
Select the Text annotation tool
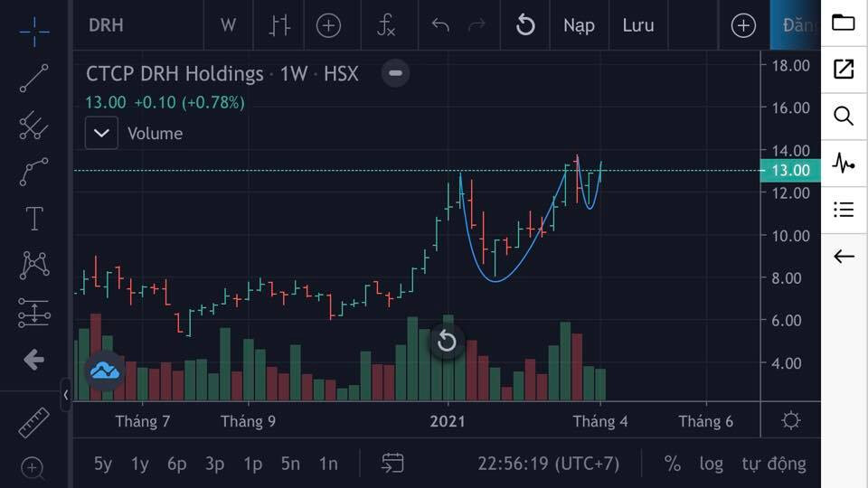[x=34, y=218]
